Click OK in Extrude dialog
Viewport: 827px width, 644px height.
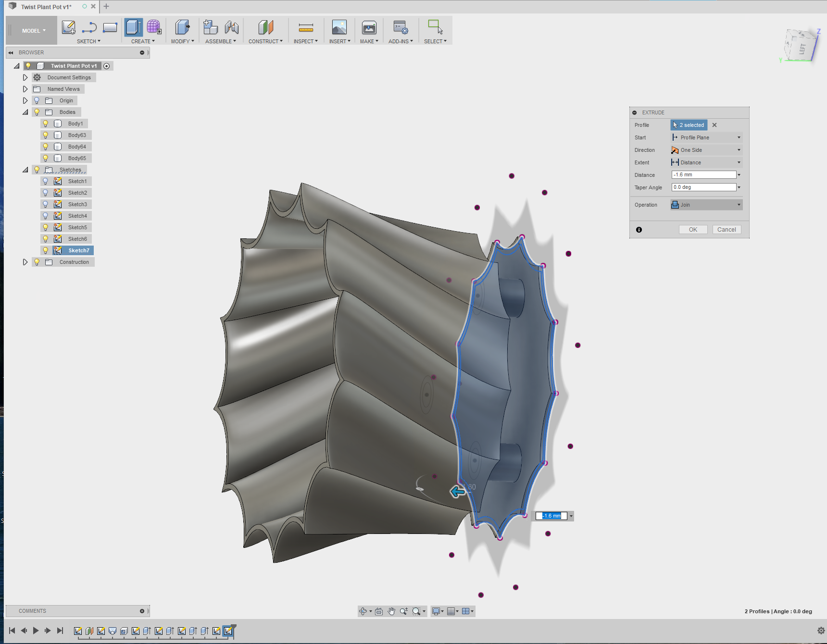pos(693,230)
